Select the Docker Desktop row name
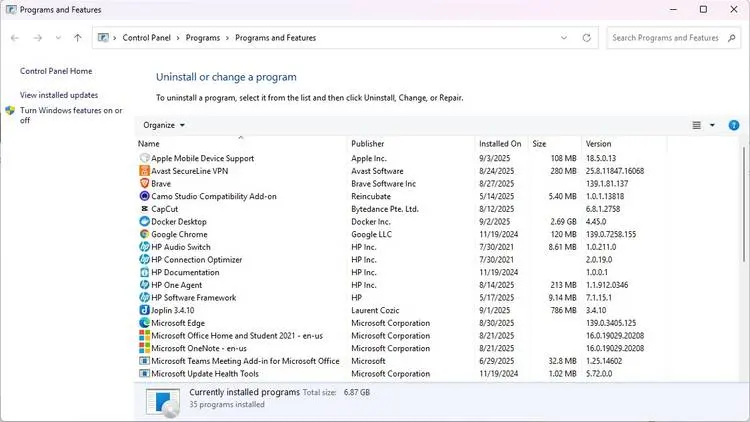The width and height of the screenshot is (750, 422). [x=179, y=222]
